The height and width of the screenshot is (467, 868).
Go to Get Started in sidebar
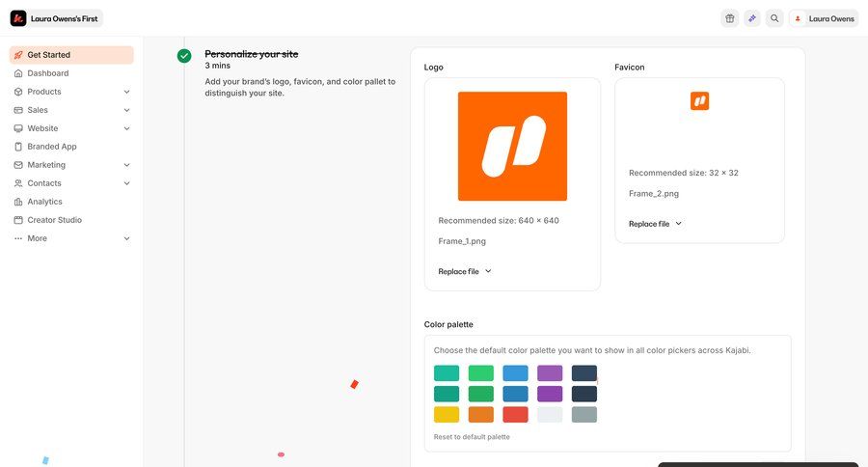[x=71, y=55]
